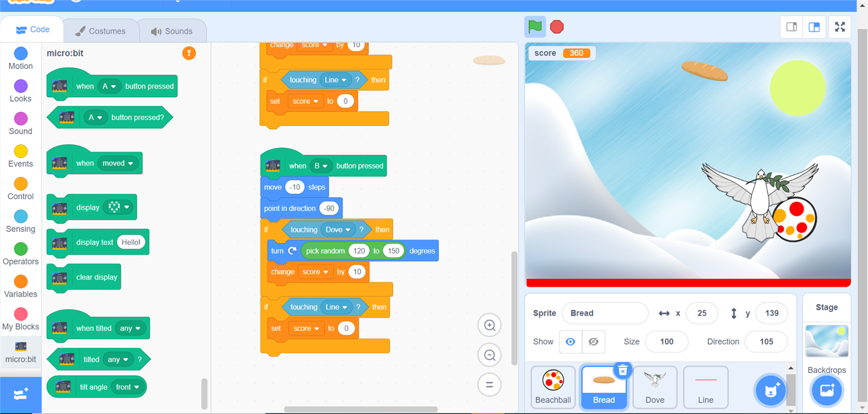
Task: Select the Motion block category
Action: click(20, 59)
